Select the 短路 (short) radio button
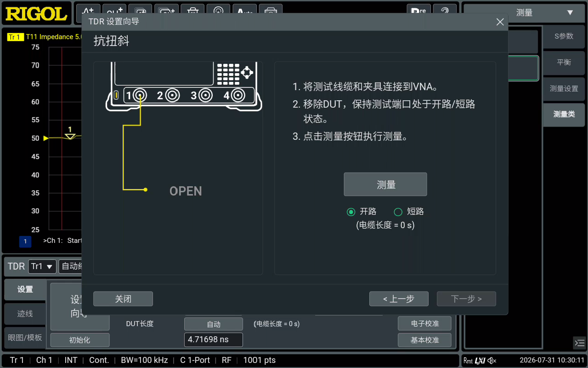This screenshot has width=588, height=368. (x=398, y=212)
